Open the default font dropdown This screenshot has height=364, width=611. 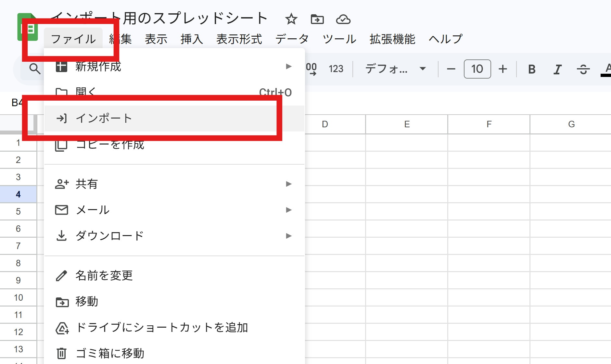click(x=395, y=69)
